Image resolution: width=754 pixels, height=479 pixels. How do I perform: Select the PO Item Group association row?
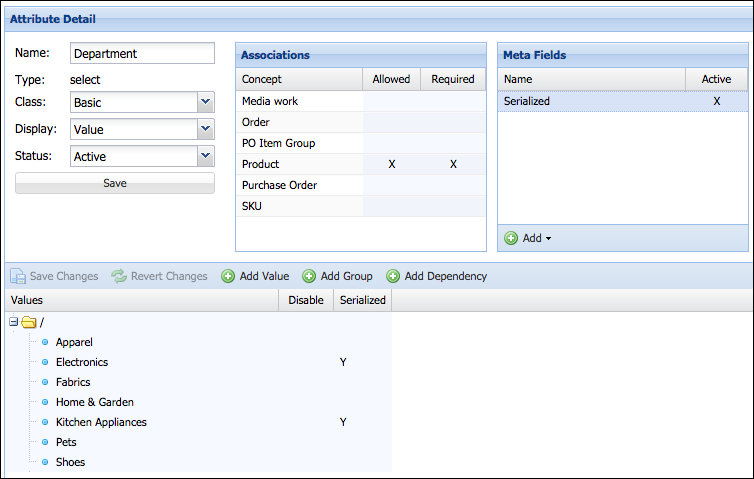click(x=361, y=143)
